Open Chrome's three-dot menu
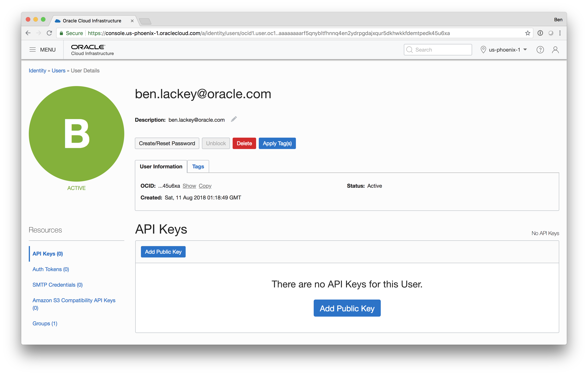 pyautogui.click(x=560, y=33)
